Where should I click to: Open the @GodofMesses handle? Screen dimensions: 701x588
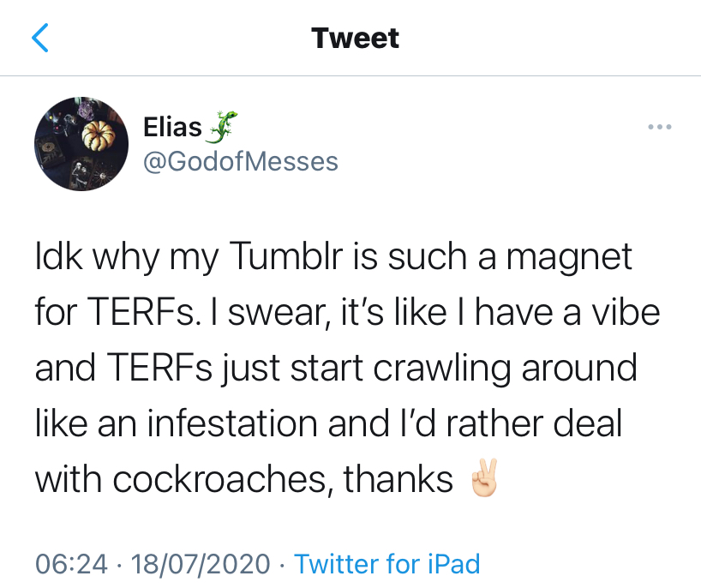(241, 160)
